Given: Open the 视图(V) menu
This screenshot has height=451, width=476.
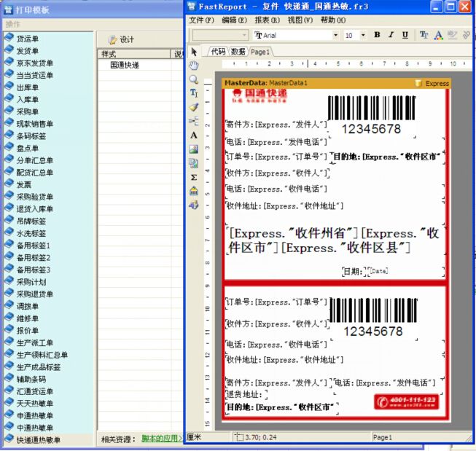Looking at the screenshot, I should [300, 20].
